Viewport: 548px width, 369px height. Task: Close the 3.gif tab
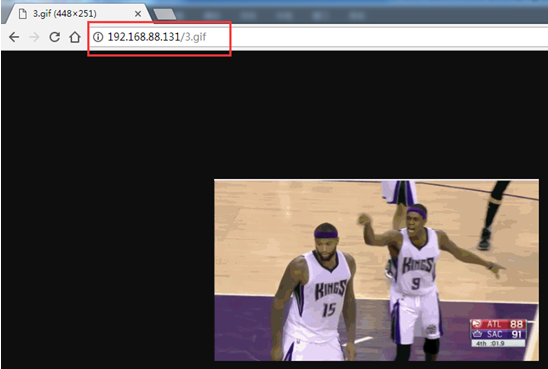138,14
